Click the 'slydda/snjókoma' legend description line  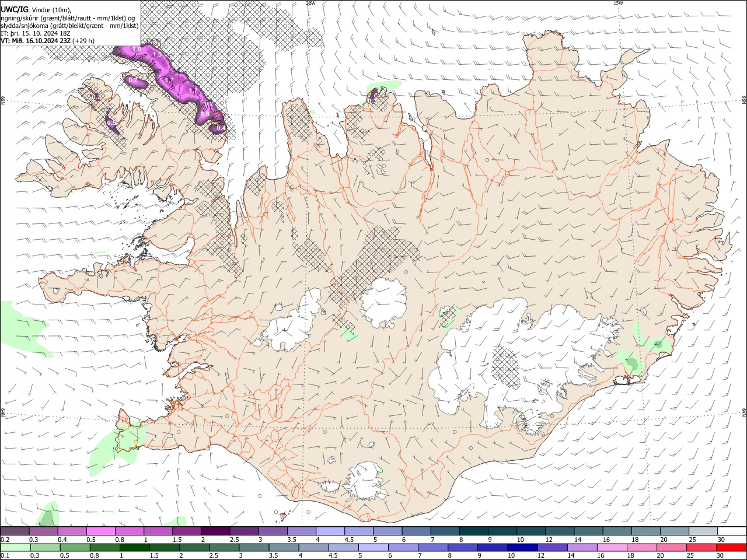pyautogui.click(x=69, y=26)
